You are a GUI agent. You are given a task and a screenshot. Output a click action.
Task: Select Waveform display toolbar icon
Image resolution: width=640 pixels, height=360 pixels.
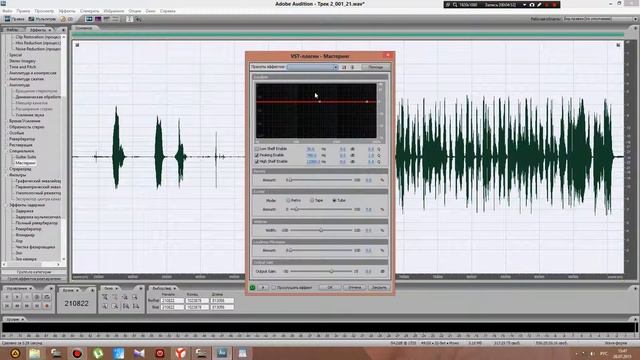[x=89, y=19]
